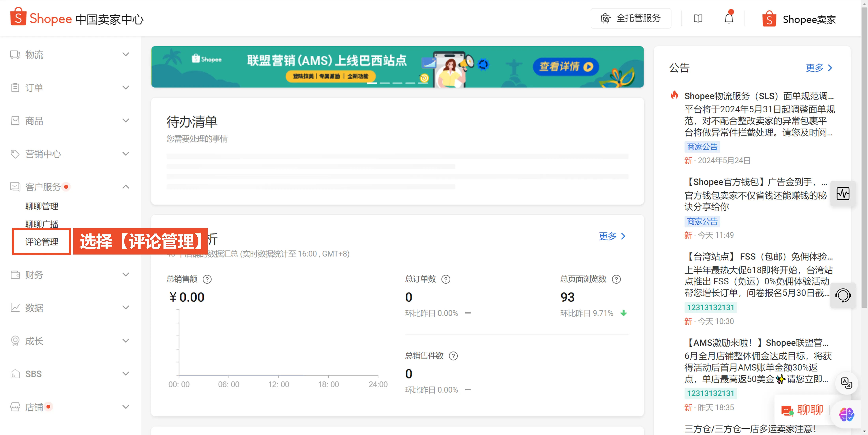Open the diagnostics pulse icon on right edge

point(843,194)
